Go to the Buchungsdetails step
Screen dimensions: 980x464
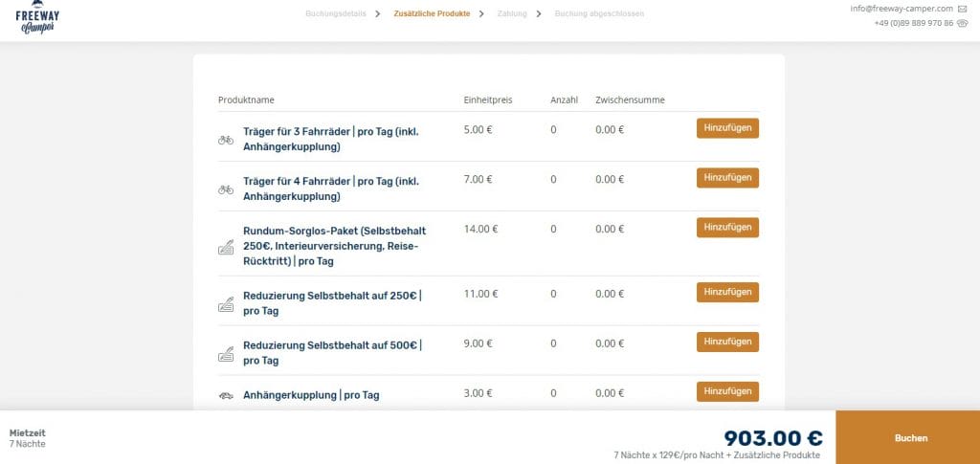pyautogui.click(x=336, y=13)
